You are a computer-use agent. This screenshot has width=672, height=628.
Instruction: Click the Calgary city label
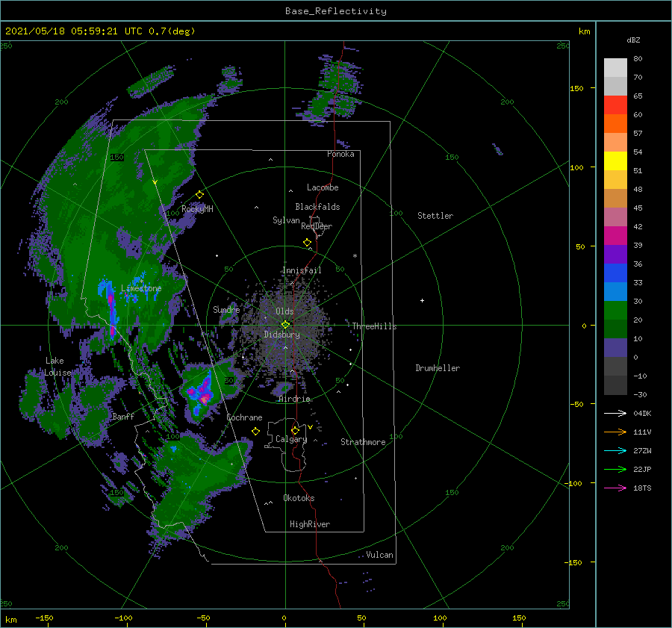pyautogui.click(x=291, y=439)
